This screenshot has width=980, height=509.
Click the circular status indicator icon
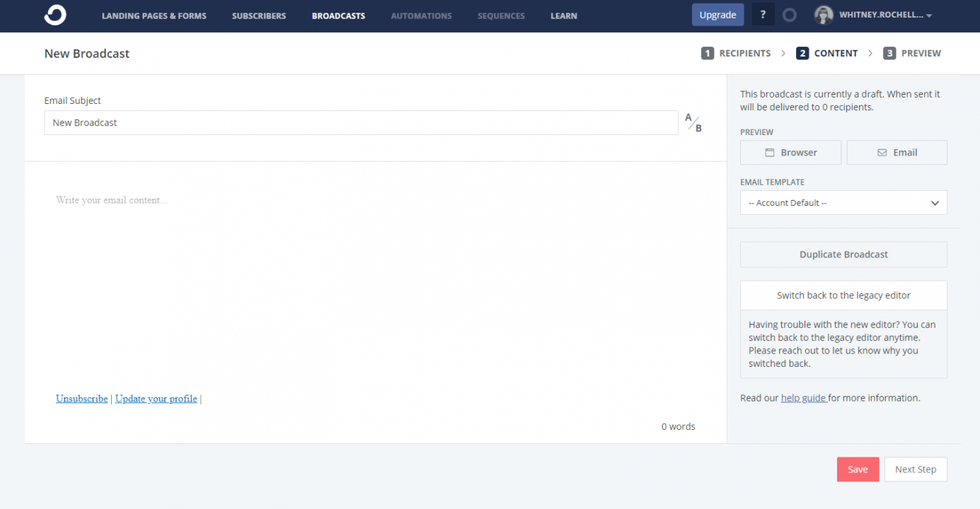pos(790,15)
